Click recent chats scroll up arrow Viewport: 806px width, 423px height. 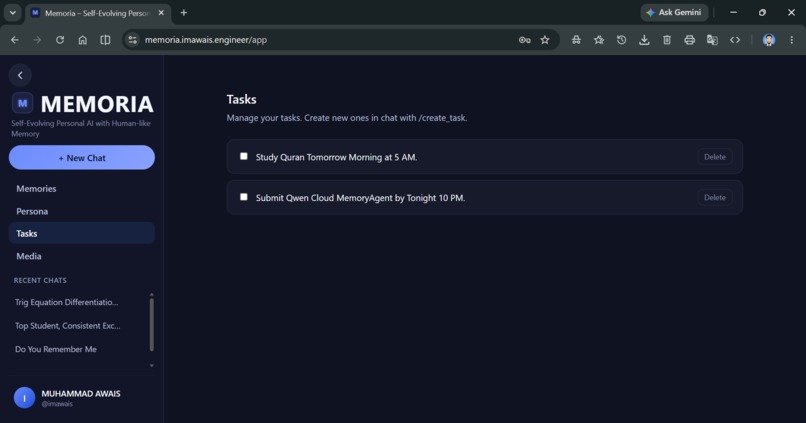[152, 295]
